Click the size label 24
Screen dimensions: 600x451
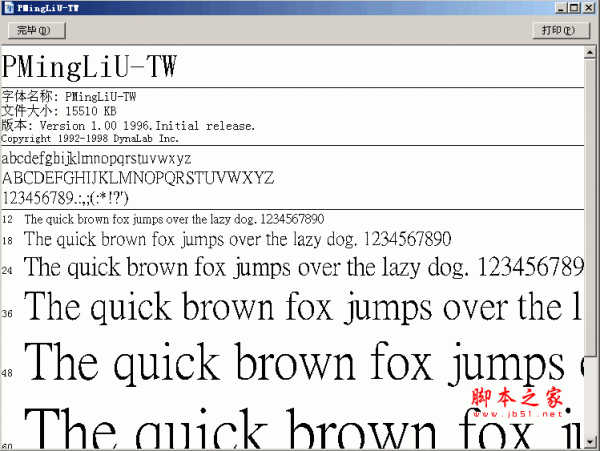click(7, 270)
